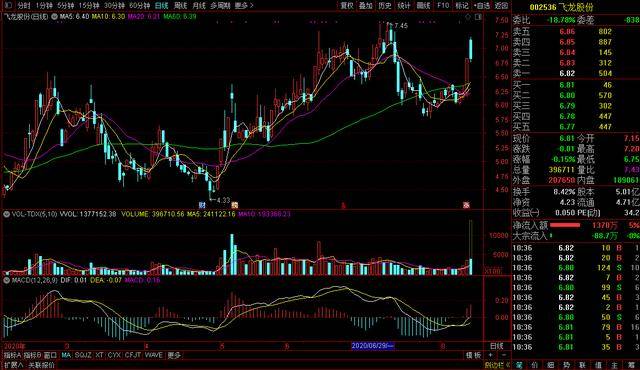Open F10 company info
Screen dimensions: 640x370
click(x=443, y=5)
